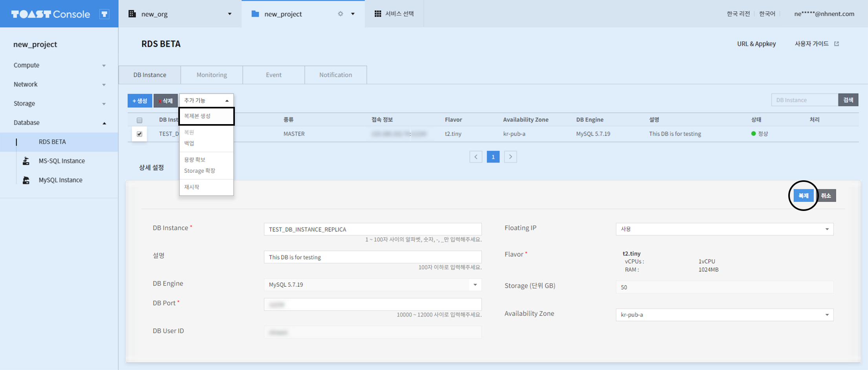Screen dimensions: 868x370
Task: Click the t2.tiny flavor cell in table
Action: coord(453,134)
